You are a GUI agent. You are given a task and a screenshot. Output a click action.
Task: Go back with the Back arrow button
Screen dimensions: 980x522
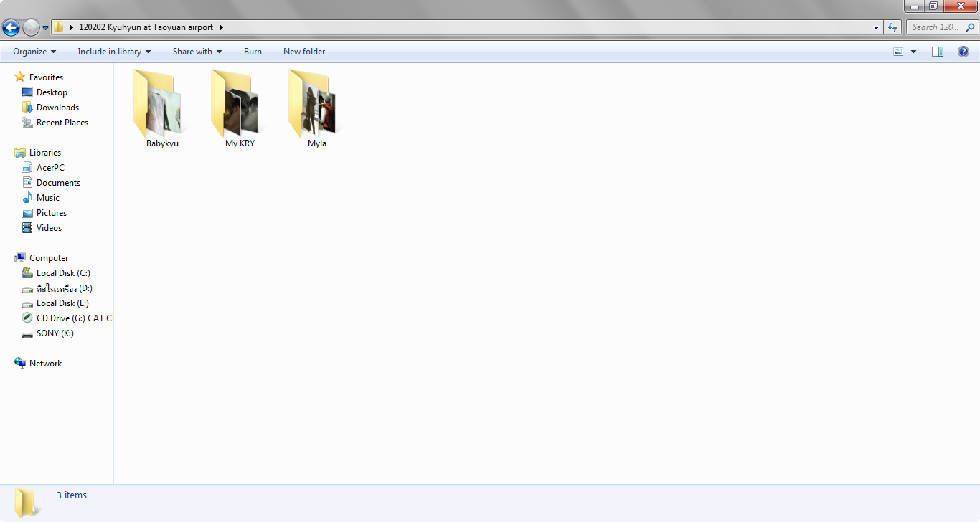[x=11, y=27]
